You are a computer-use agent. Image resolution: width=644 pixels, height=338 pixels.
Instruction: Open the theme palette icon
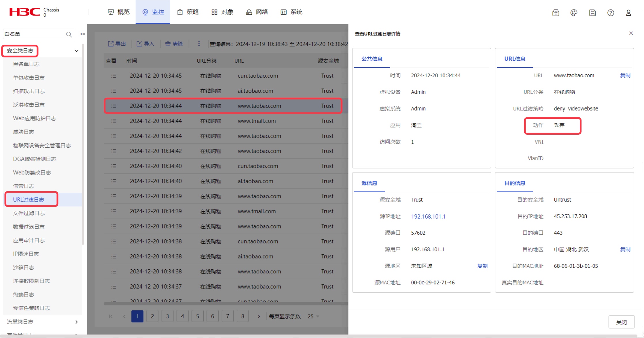click(574, 13)
